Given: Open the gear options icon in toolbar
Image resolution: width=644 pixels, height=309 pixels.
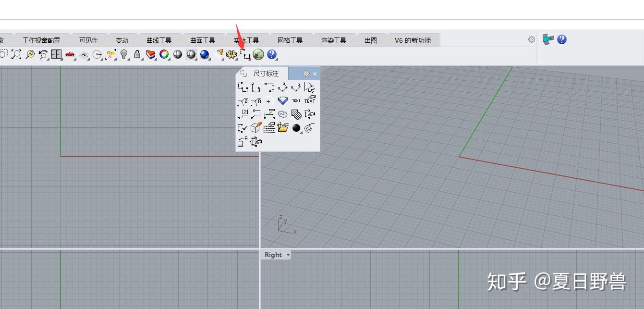Looking at the screenshot, I should click(231, 54).
